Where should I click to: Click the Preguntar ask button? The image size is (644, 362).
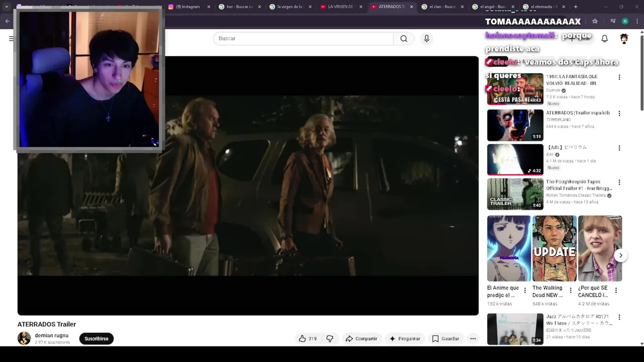click(404, 339)
